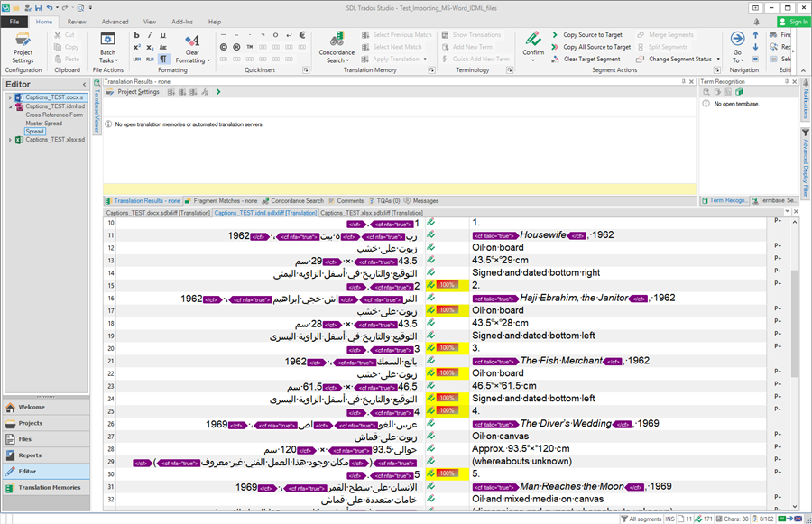Collapse the ribbon with the chevron

point(803,70)
